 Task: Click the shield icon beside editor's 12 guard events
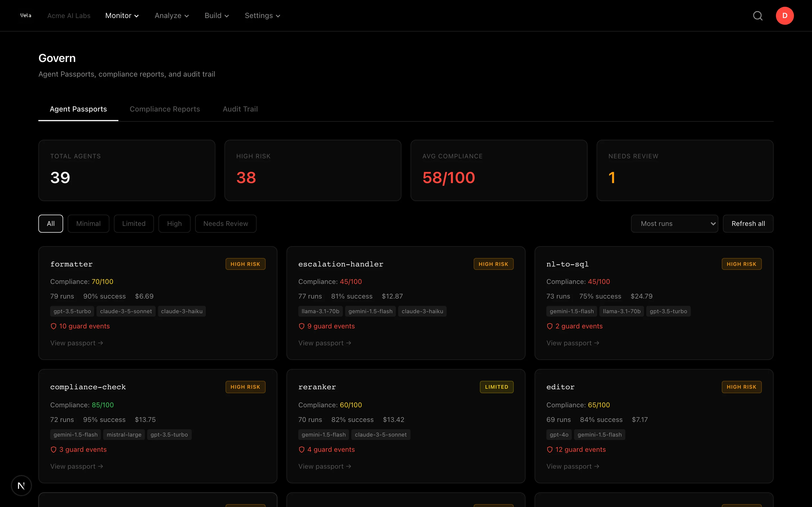pos(550,449)
